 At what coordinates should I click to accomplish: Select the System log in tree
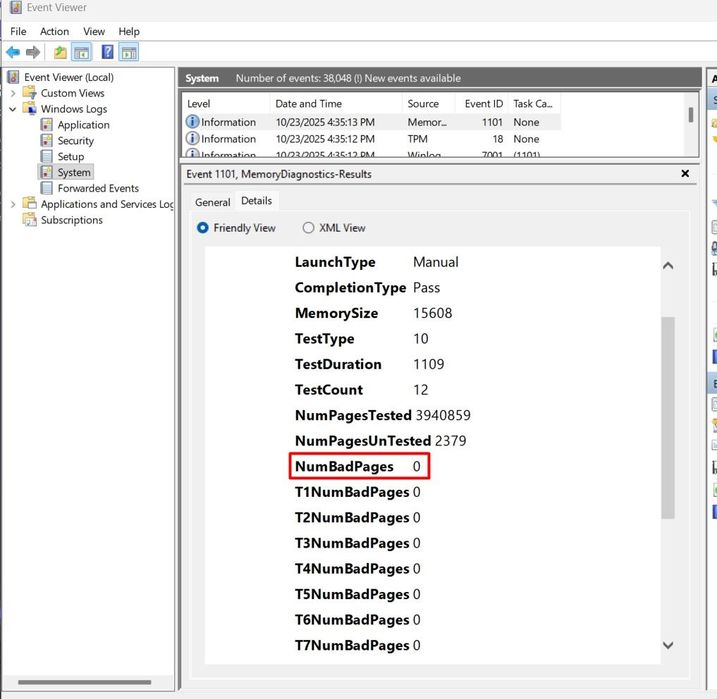click(74, 172)
